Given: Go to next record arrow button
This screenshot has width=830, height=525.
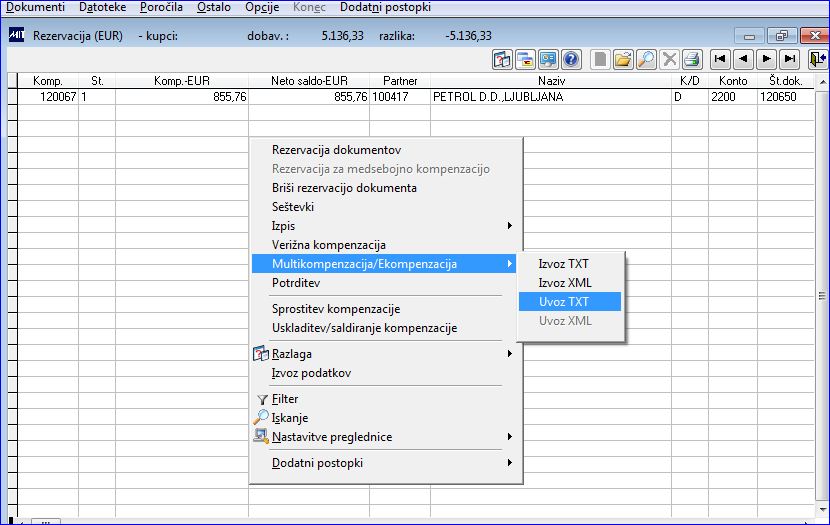Looking at the screenshot, I should tap(766, 59).
